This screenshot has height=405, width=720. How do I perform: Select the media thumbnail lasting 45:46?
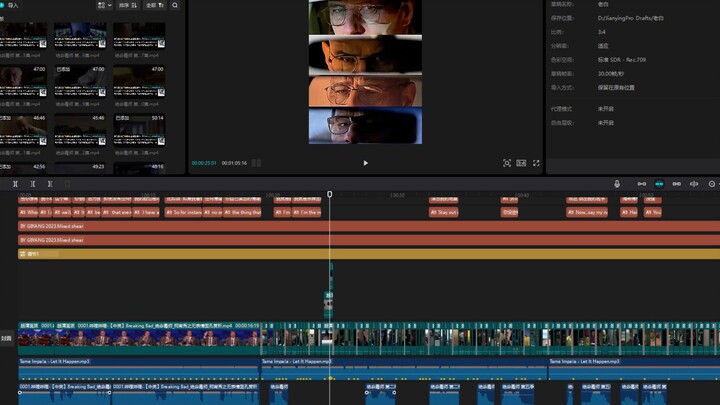(x=80, y=129)
